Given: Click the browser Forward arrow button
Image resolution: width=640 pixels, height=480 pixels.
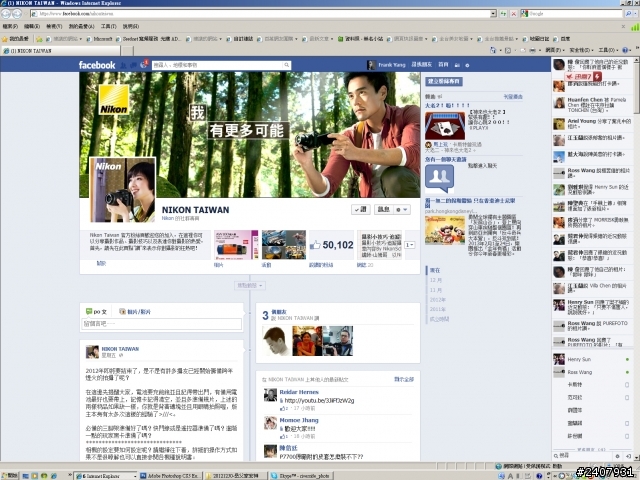Looking at the screenshot, I should [17, 14].
